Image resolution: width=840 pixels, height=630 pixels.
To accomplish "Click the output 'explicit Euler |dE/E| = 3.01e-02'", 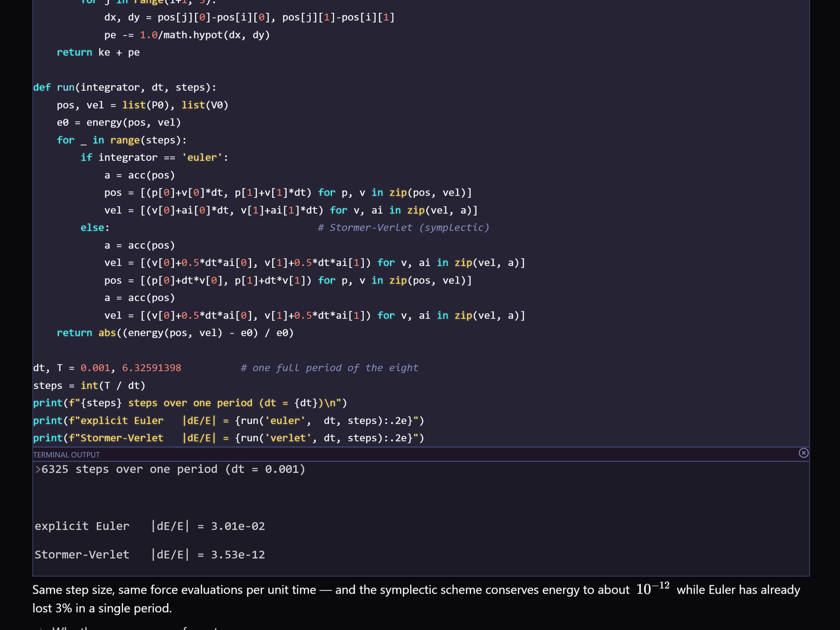I will point(150,526).
